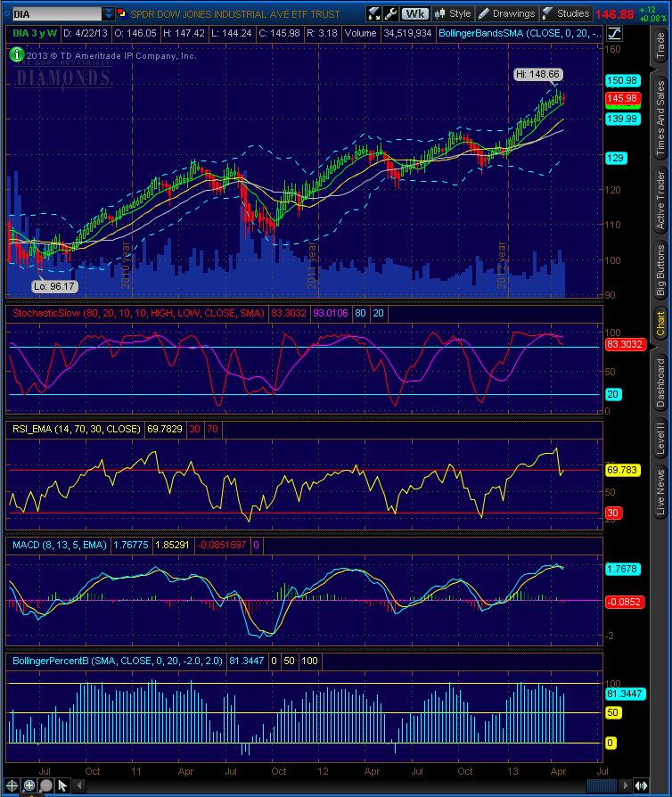Click the red 83.3032 stochastic axis tag
Screen dimensions: 672x797
tap(625, 344)
